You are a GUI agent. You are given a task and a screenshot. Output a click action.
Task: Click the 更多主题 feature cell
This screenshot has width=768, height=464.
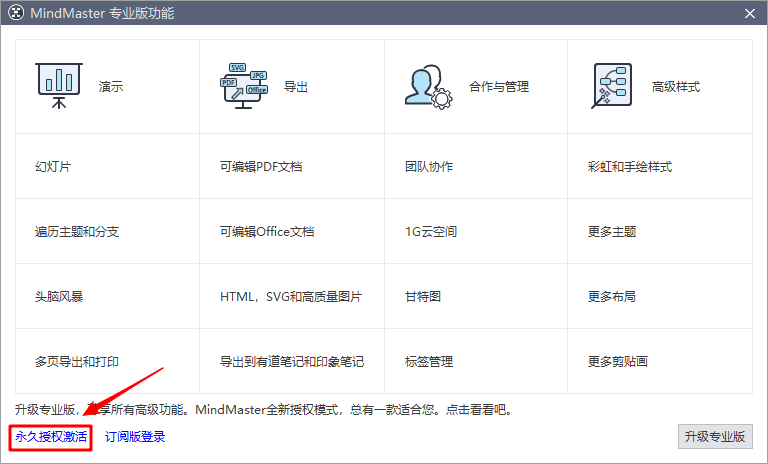click(660, 231)
